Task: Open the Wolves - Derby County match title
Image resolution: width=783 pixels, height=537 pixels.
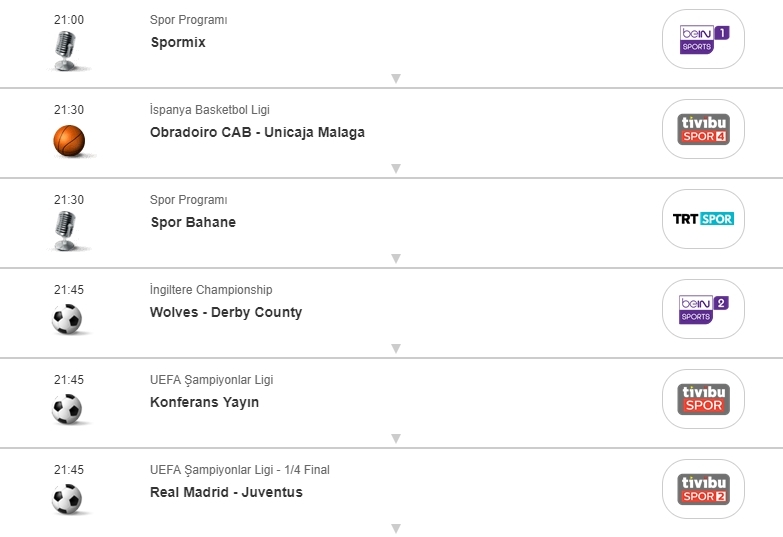Action: click(x=226, y=312)
